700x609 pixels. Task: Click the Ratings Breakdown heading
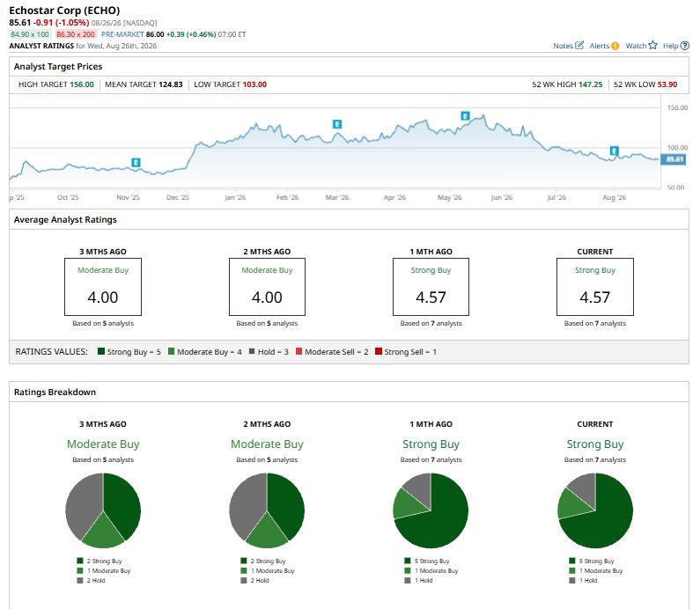(55, 393)
